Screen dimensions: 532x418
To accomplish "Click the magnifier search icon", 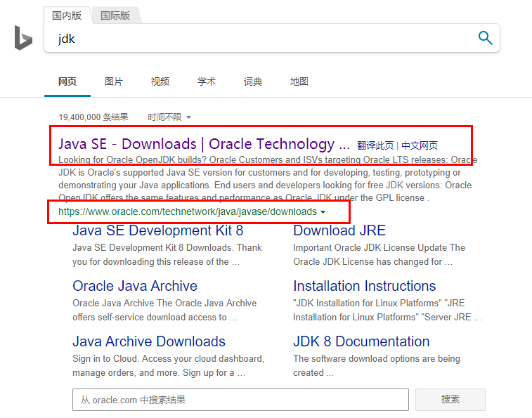I will click(485, 38).
